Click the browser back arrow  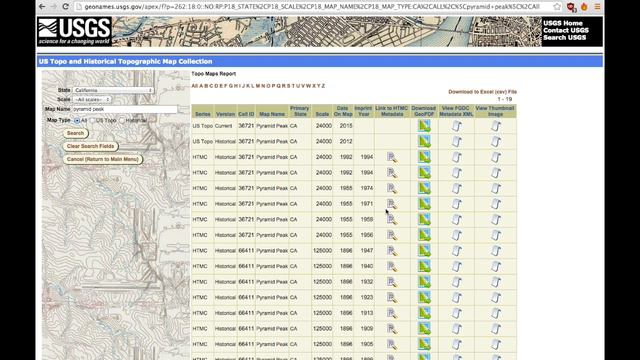tap(42, 7)
